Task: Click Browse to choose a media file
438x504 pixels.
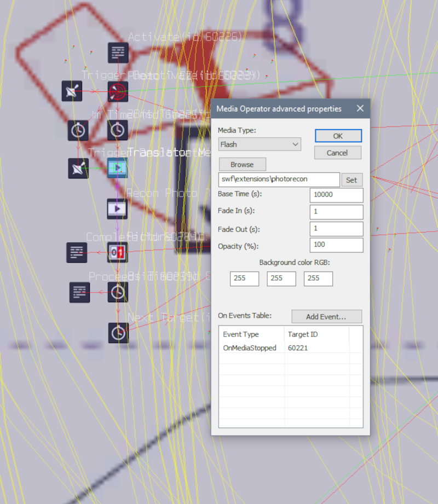Action: tap(243, 164)
